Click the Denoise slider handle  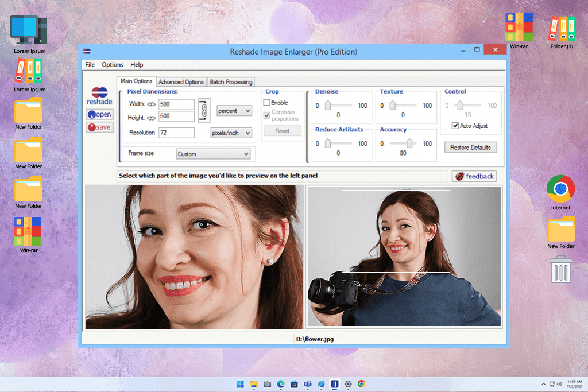click(x=328, y=105)
